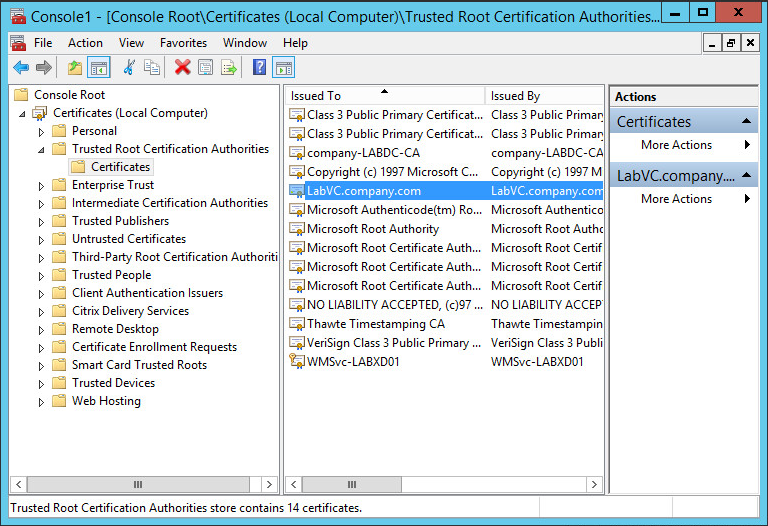Open Properties via toolbar icon
This screenshot has height=526, width=768.
[206, 68]
